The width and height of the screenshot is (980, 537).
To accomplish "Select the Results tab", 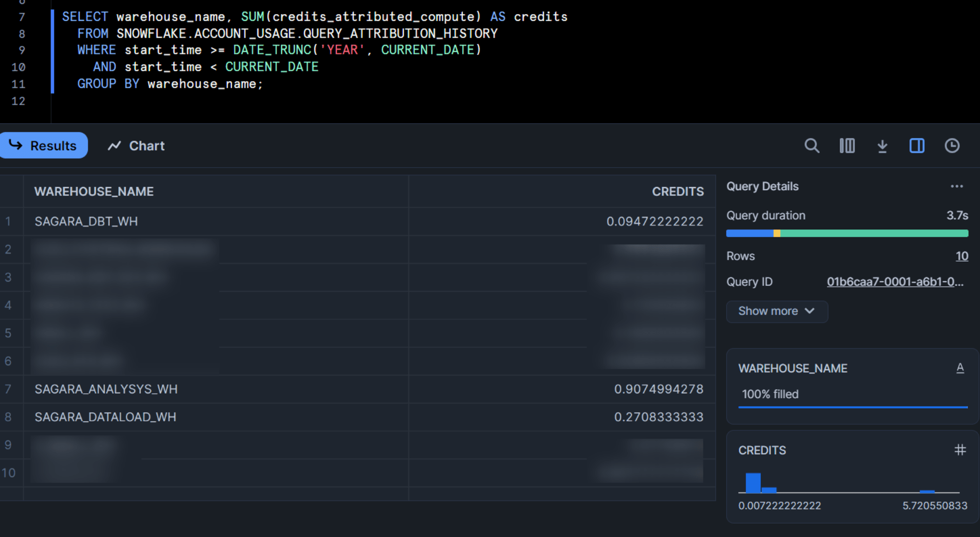I will click(x=44, y=146).
